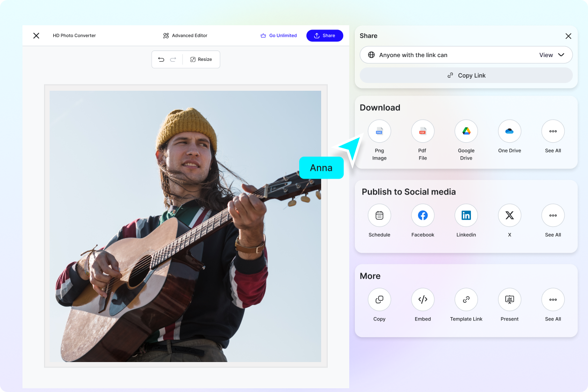Select the Embed option
Image resolution: width=588 pixels, height=392 pixels.
[x=422, y=300]
